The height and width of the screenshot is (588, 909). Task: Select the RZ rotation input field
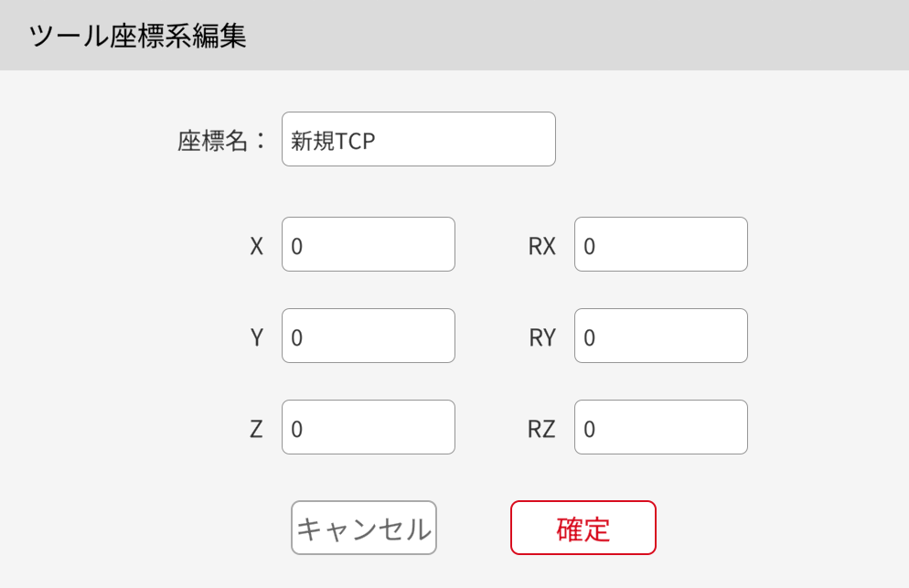660,427
